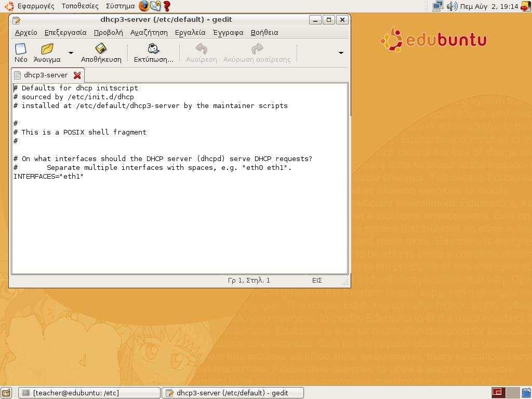Viewport: 532px width, 399px height.
Task: Open the Αναζήτηση menu
Action: tap(149, 33)
